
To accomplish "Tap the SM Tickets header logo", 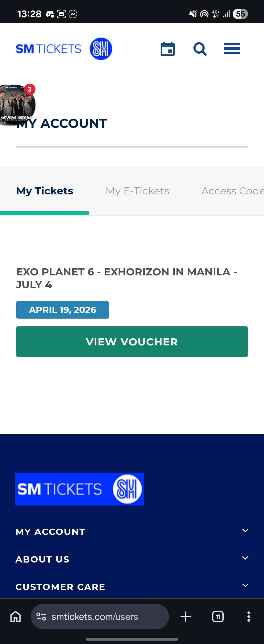I will coord(64,49).
